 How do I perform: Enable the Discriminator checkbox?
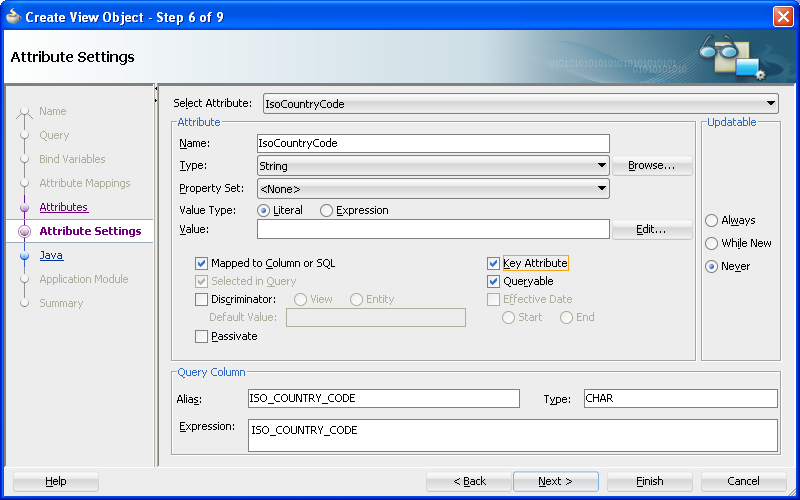coord(202,299)
